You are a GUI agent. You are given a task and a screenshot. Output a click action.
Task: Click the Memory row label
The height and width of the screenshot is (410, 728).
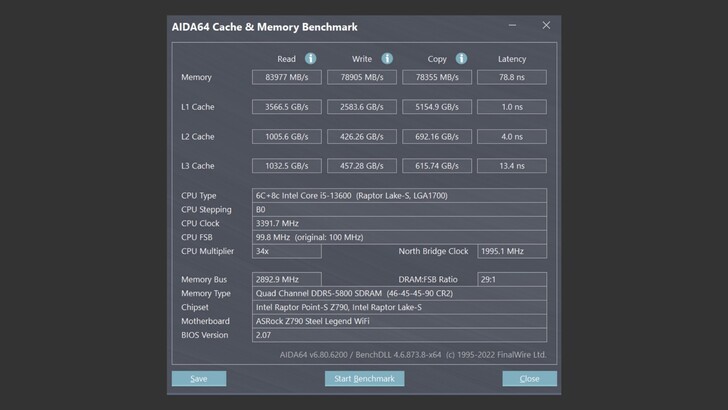[x=196, y=77]
